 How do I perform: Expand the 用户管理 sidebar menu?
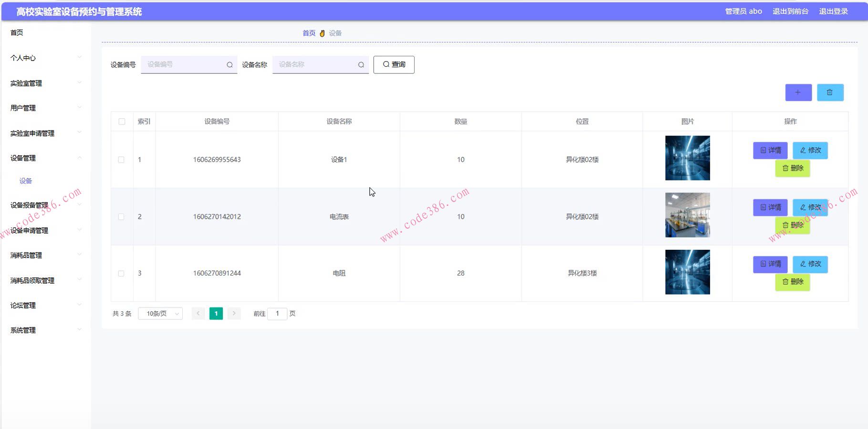[46, 108]
